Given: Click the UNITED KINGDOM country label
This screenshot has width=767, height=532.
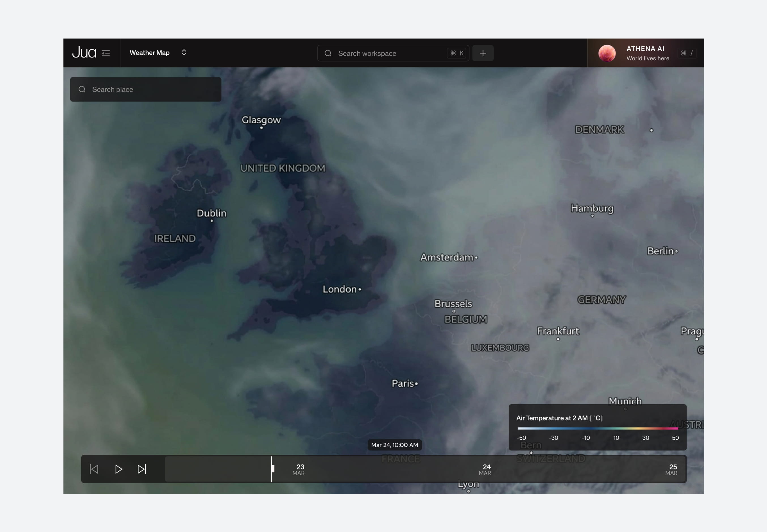Looking at the screenshot, I should pyautogui.click(x=283, y=168).
